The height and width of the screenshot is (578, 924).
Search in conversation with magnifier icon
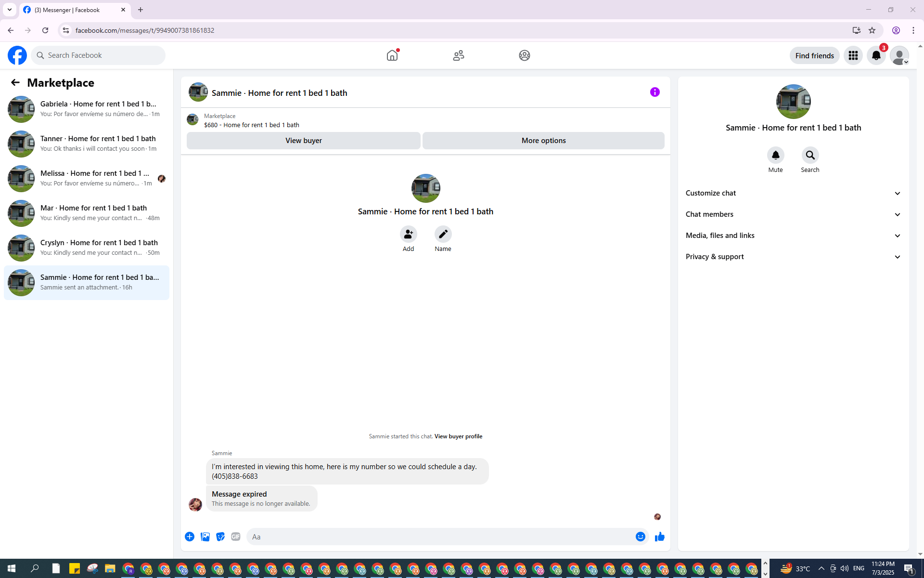(810, 155)
